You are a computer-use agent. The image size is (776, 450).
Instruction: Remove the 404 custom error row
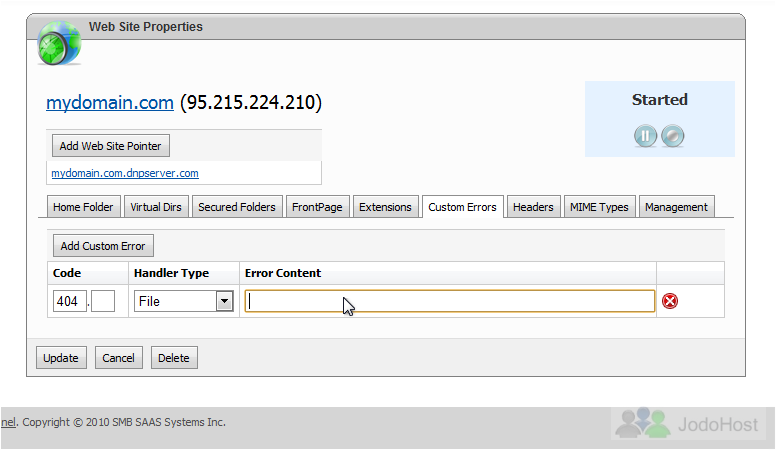670,301
